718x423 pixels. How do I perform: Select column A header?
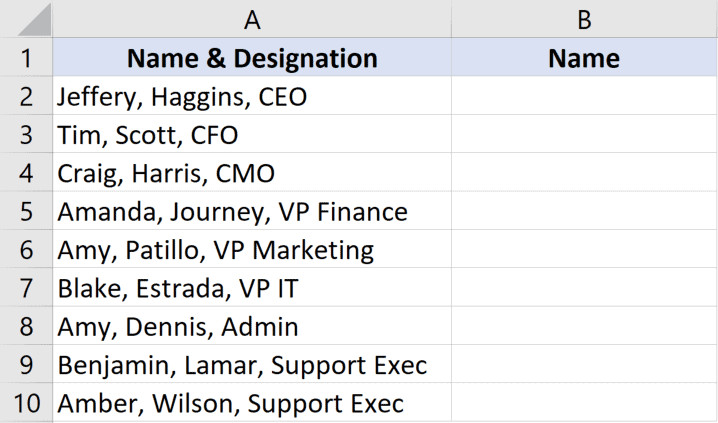click(252, 18)
